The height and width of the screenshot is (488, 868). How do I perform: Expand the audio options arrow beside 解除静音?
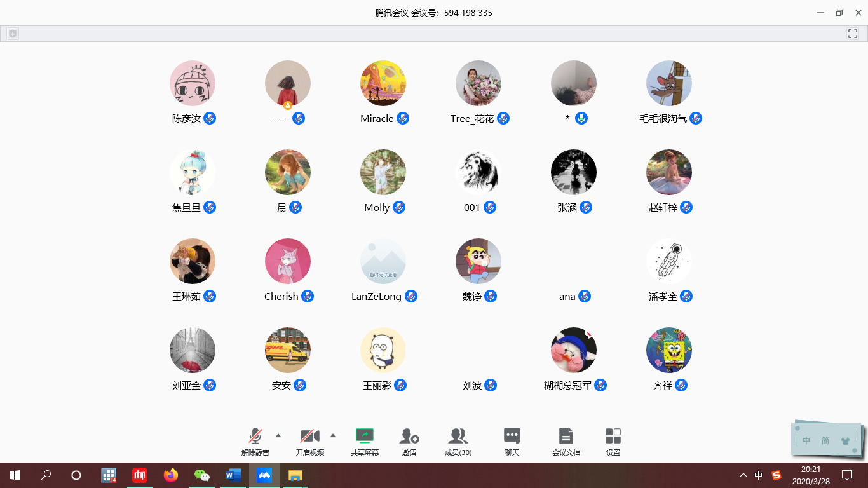[278, 435]
